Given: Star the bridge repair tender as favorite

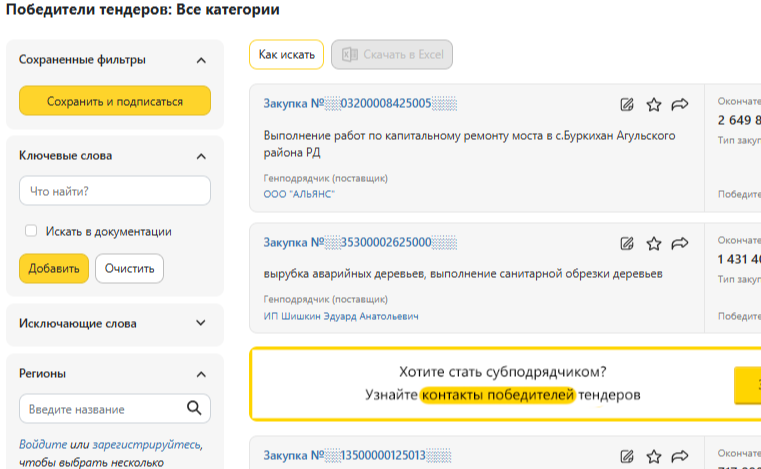Looking at the screenshot, I should tap(654, 104).
